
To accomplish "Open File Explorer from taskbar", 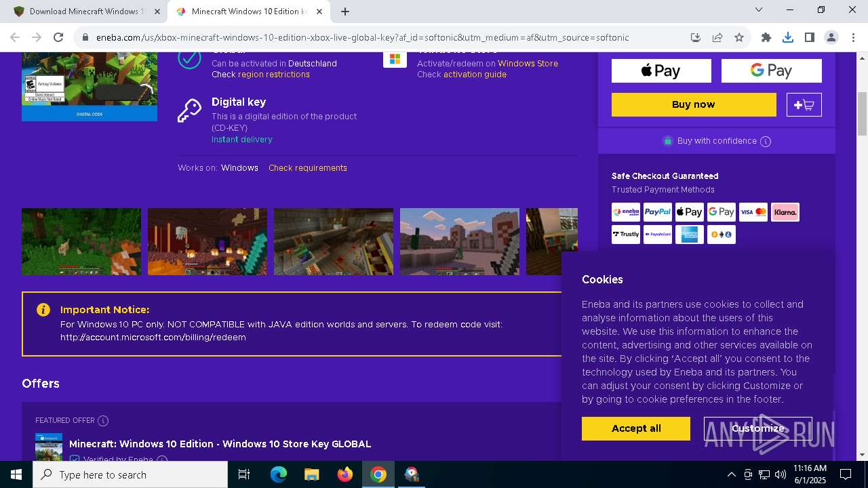I will pos(311,474).
